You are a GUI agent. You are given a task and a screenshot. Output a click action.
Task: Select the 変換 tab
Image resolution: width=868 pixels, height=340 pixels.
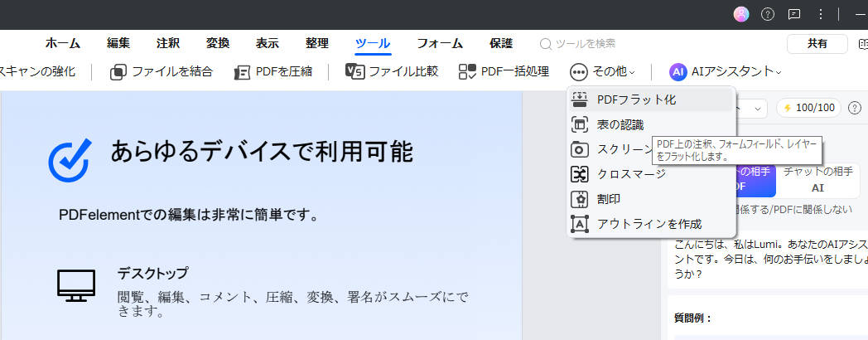[x=218, y=43]
